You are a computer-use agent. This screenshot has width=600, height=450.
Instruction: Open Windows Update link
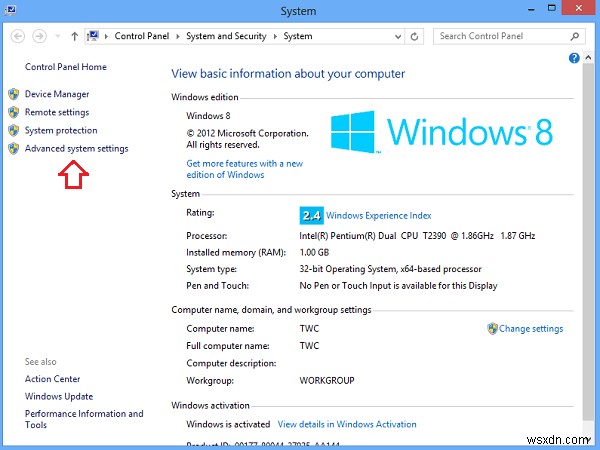[x=59, y=396]
